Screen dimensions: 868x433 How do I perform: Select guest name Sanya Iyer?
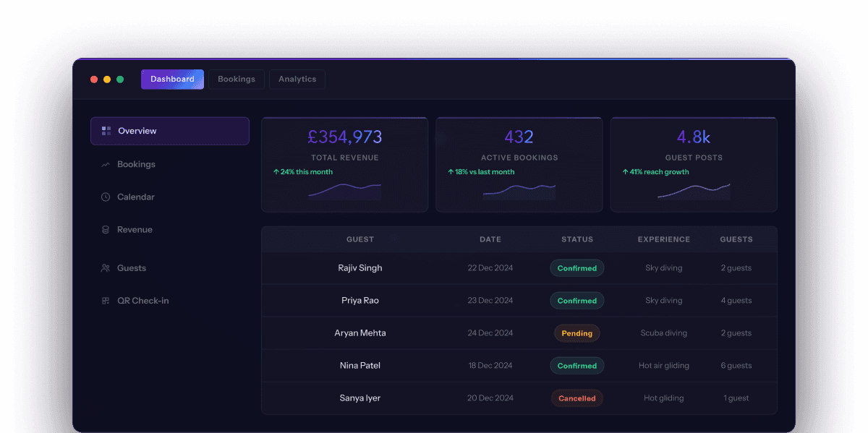tap(360, 398)
